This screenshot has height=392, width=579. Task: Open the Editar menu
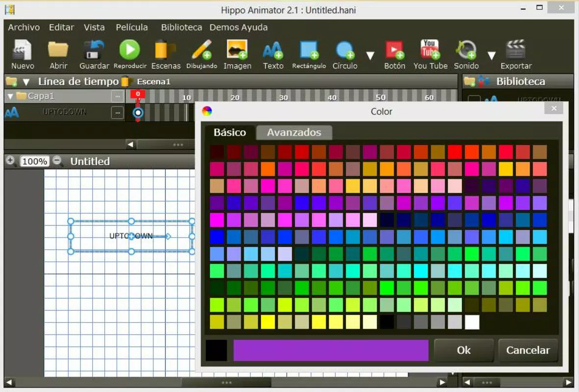pyautogui.click(x=61, y=27)
